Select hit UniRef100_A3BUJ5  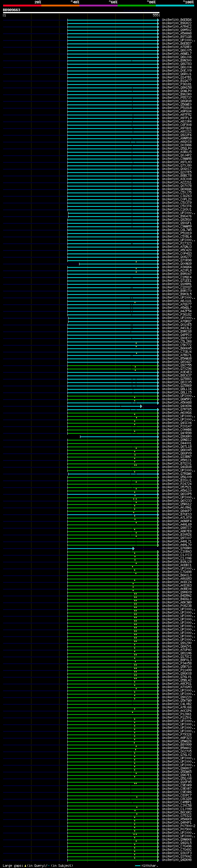click(177, 152)
